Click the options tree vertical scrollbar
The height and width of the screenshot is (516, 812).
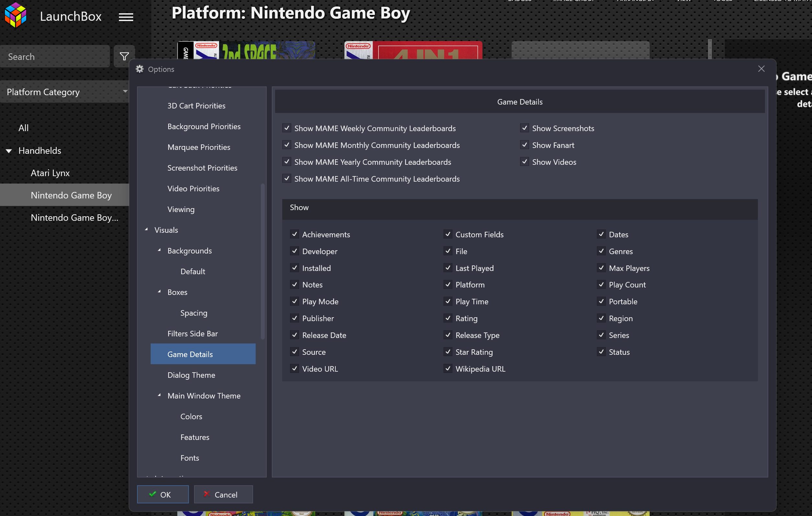pyautogui.click(x=263, y=261)
